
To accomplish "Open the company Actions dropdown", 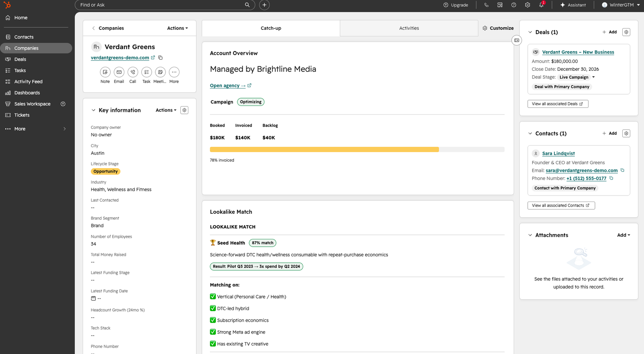I will (178, 28).
